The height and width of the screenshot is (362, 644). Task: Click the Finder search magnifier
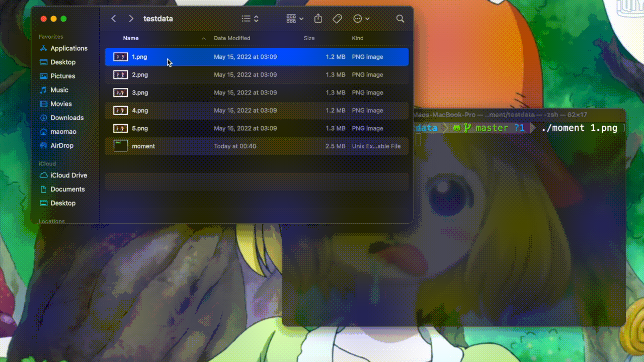coord(400,19)
